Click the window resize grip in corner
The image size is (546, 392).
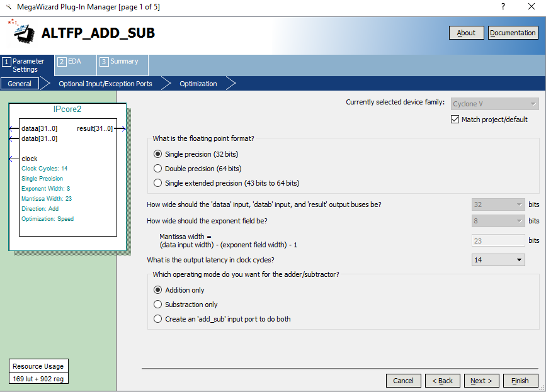pos(542,388)
